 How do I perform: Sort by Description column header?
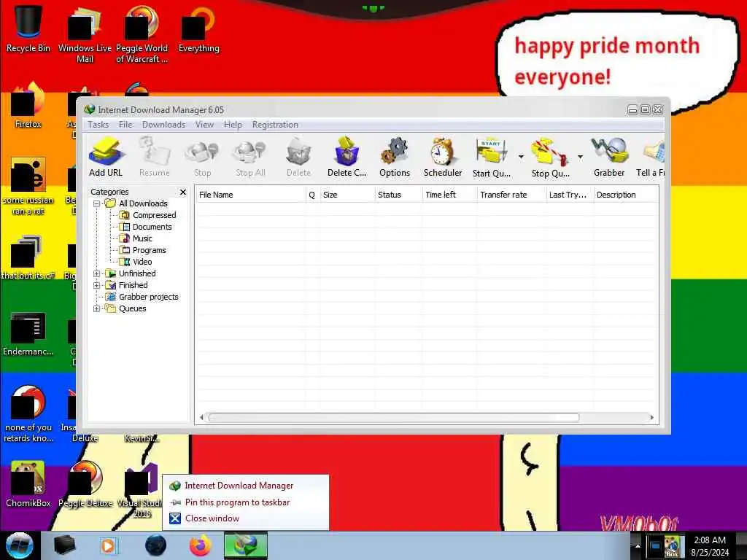click(626, 195)
